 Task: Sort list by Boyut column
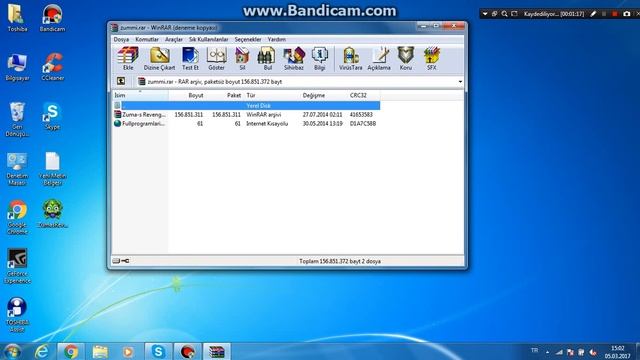coord(187,95)
